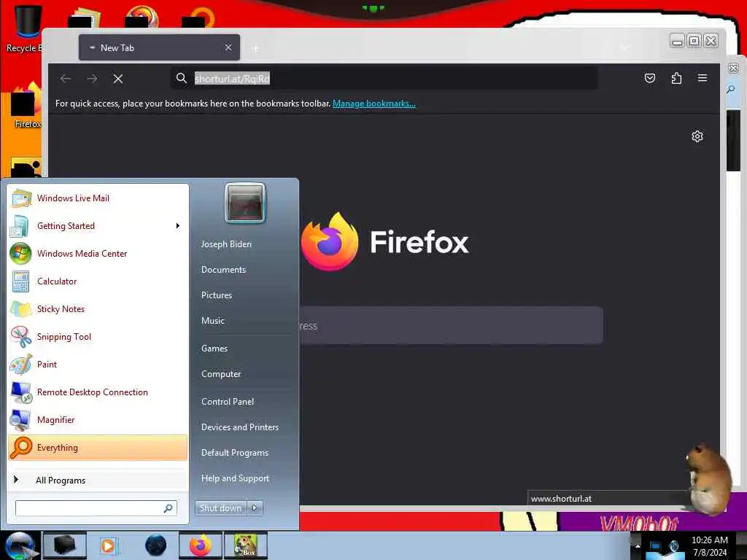
Task: Click the Start menu search magnifier icon
Action: point(169,508)
